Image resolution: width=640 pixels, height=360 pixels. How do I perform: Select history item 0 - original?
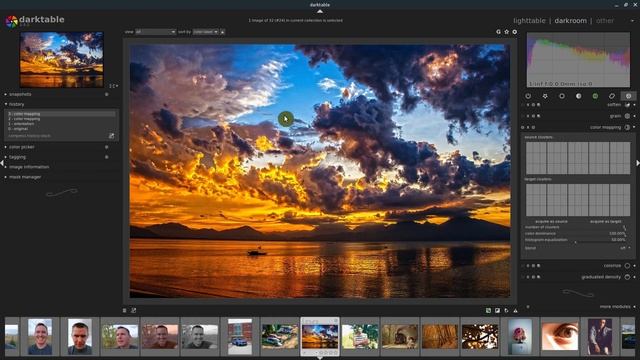61,129
